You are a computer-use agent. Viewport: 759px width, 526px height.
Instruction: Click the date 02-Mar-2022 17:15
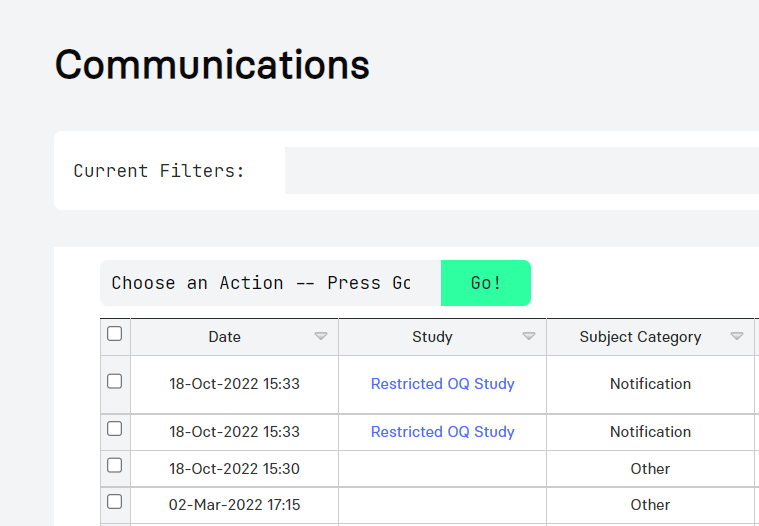234,505
